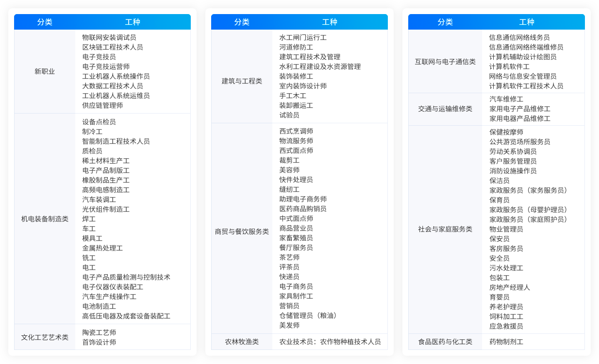
Task: Select 西式烹调师 job type
Action: 296,131
